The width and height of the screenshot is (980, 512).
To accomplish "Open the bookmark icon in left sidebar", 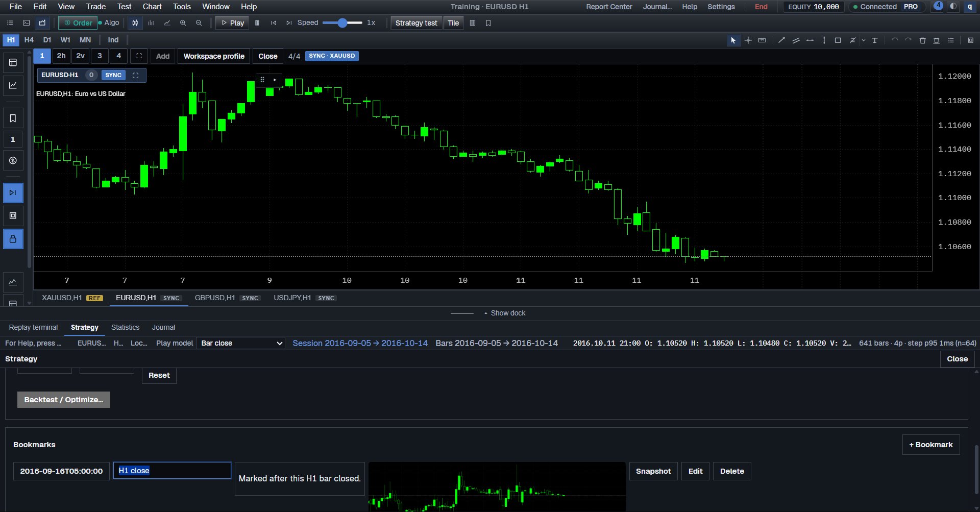I will click(x=13, y=118).
